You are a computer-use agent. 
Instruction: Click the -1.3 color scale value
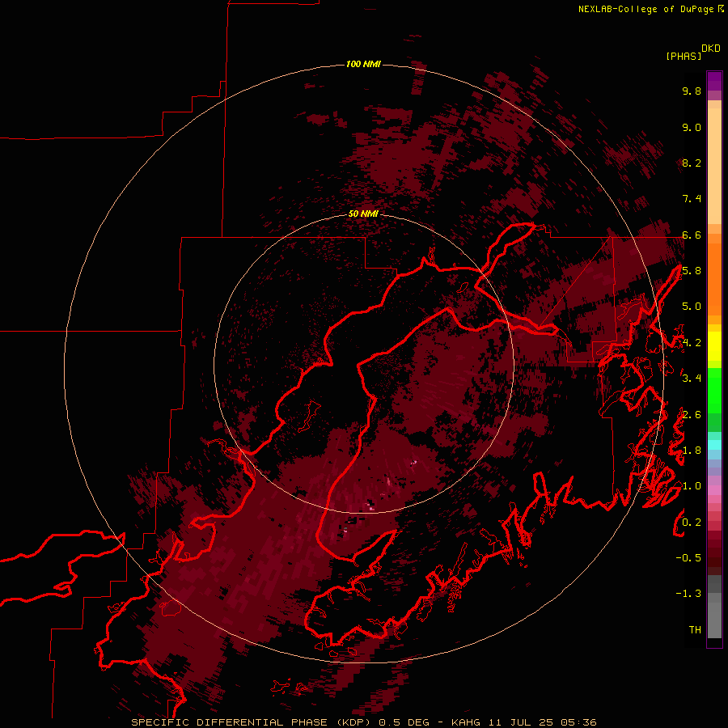pos(688,594)
